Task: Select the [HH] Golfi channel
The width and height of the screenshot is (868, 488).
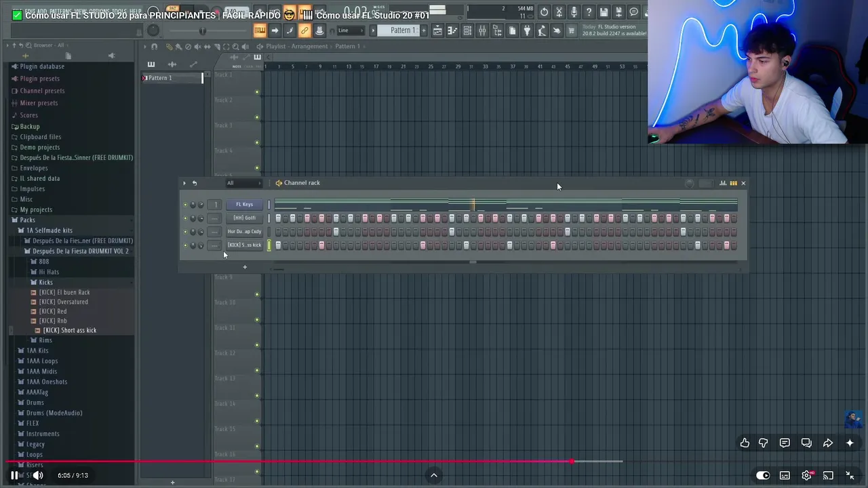Action: coord(244,218)
